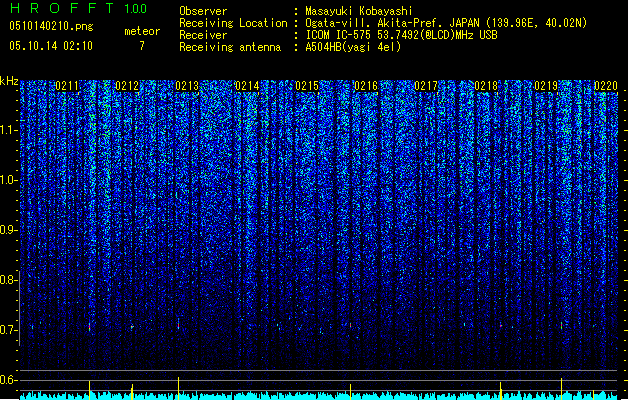This screenshot has height=400, width=629.
Task: Click the meteor echo below 0212
Action: point(132,327)
